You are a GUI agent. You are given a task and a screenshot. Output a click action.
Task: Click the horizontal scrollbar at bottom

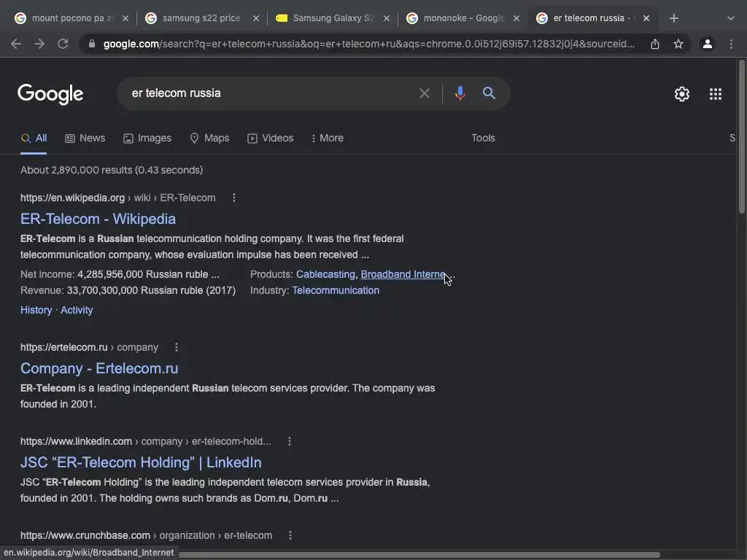(x=419, y=555)
